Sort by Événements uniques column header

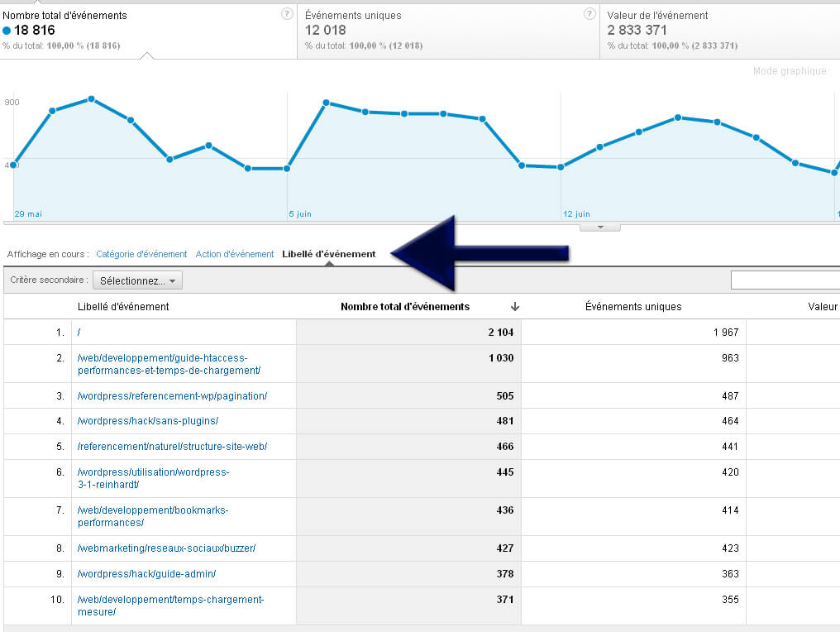pos(633,307)
